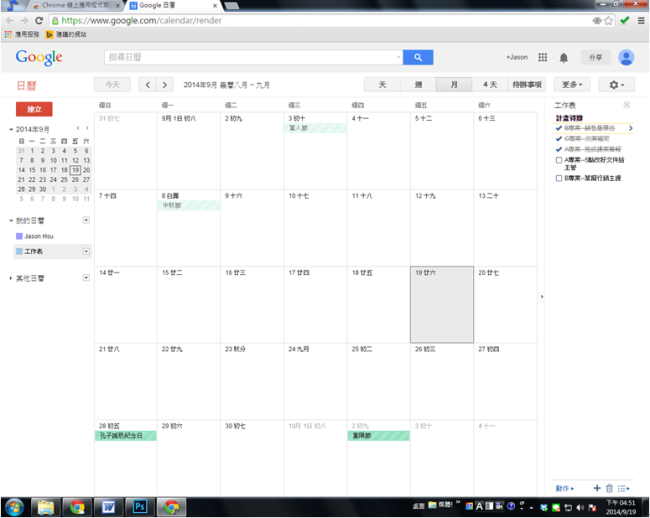This screenshot has height=518, width=650.
Task: Switch to 月 month view
Action: tap(454, 85)
